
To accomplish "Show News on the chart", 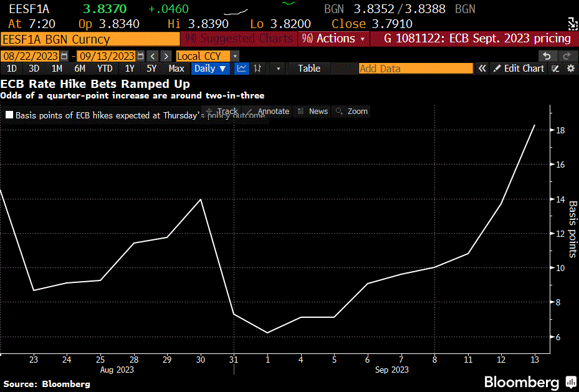I will [313, 111].
